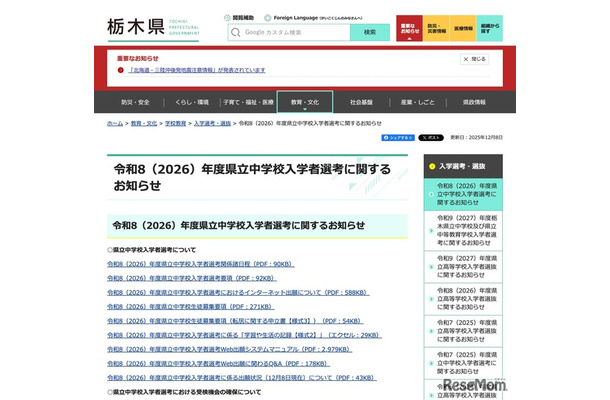
Task: Open the 入学選考・選抜 sidebar heading
Action: [x=463, y=167]
